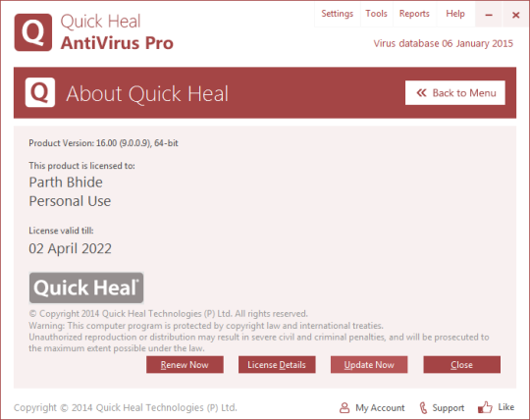Click the white Q icon beside About Quick Heal
The height and width of the screenshot is (420, 530).
(x=40, y=92)
